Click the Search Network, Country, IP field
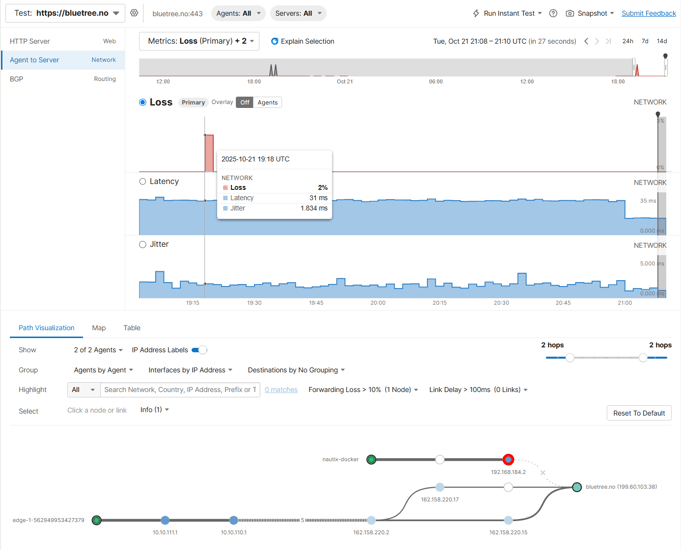The height and width of the screenshot is (550, 681). [x=180, y=390]
